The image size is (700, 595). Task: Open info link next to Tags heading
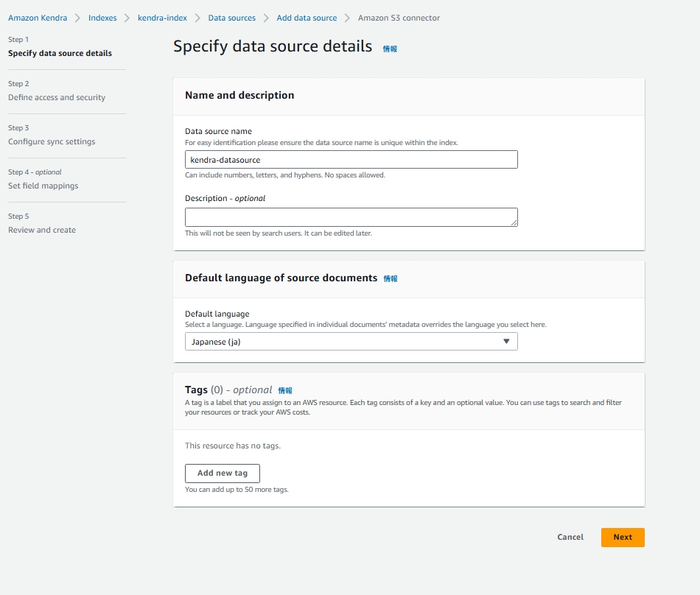285,390
